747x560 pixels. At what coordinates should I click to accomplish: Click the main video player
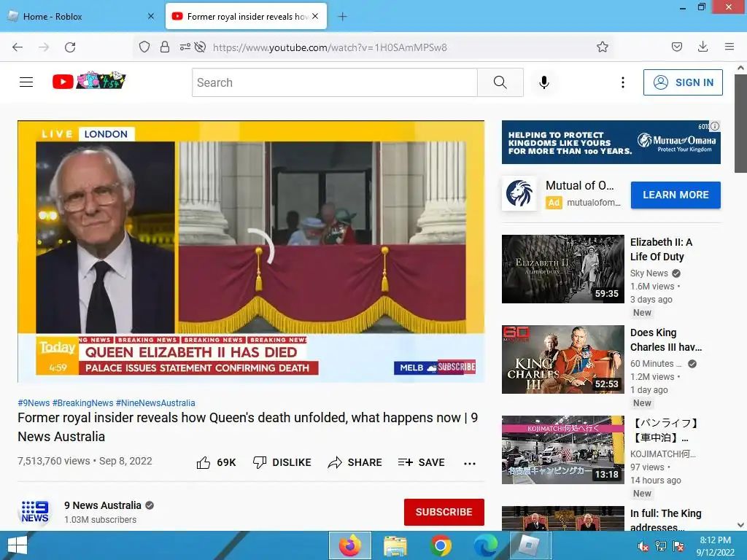click(251, 252)
